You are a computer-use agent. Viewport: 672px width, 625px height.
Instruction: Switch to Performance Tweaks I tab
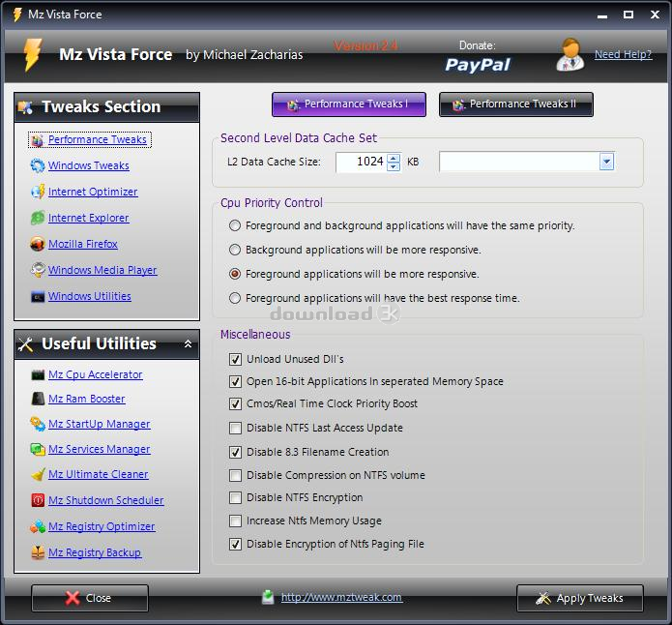(349, 104)
